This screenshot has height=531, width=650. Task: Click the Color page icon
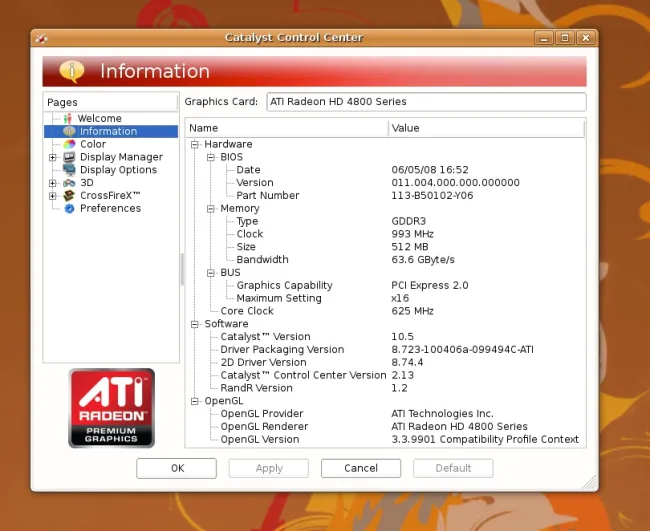coord(69,144)
